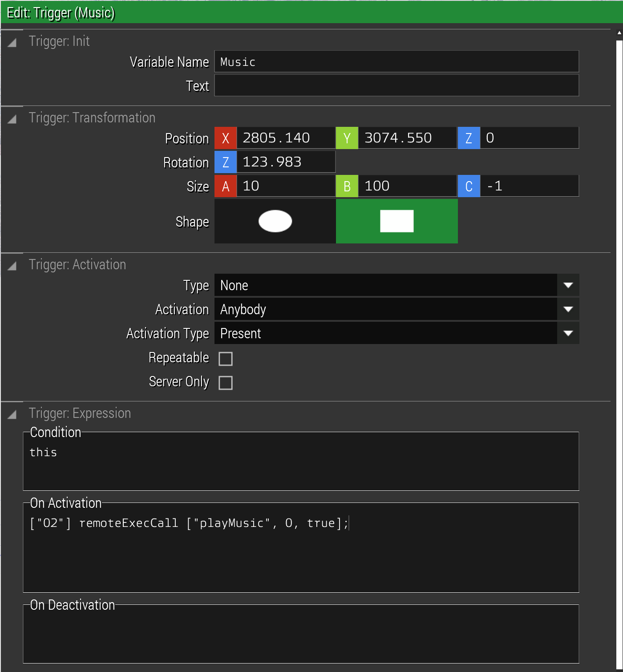Click the blue Z position axis label
The height and width of the screenshot is (672, 623).
(x=469, y=138)
